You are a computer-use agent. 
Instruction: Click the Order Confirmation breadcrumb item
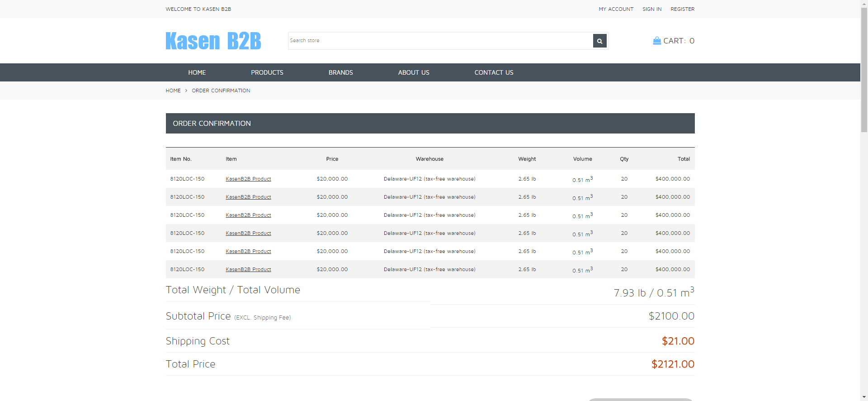click(221, 91)
